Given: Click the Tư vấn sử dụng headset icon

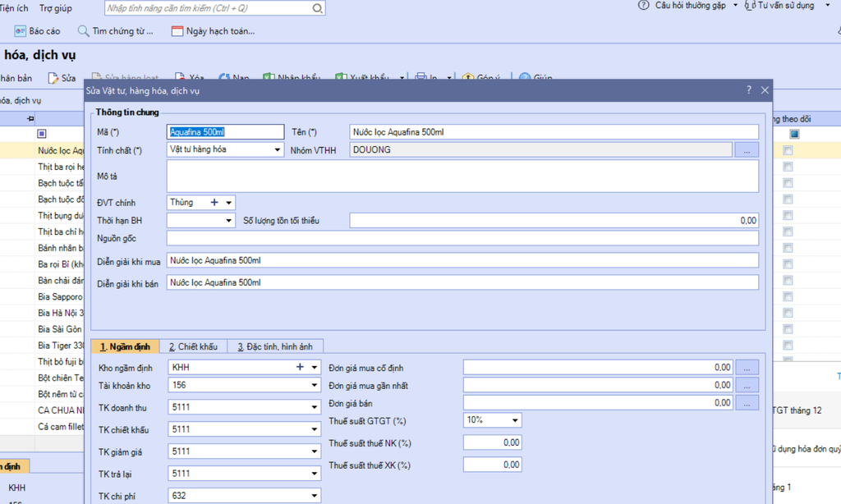Looking at the screenshot, I should (x=750, y=6).
